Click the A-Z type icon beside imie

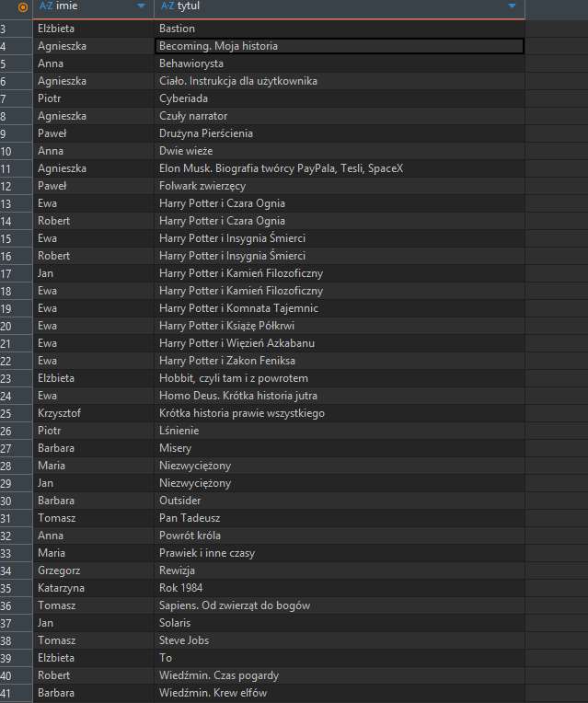pyautogui.click(x=45, y=6)
